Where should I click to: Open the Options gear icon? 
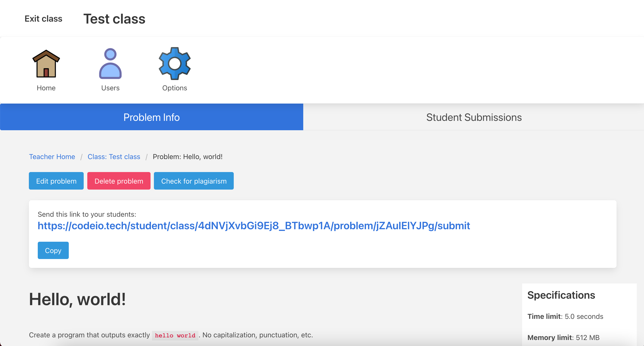coord(175,64)
